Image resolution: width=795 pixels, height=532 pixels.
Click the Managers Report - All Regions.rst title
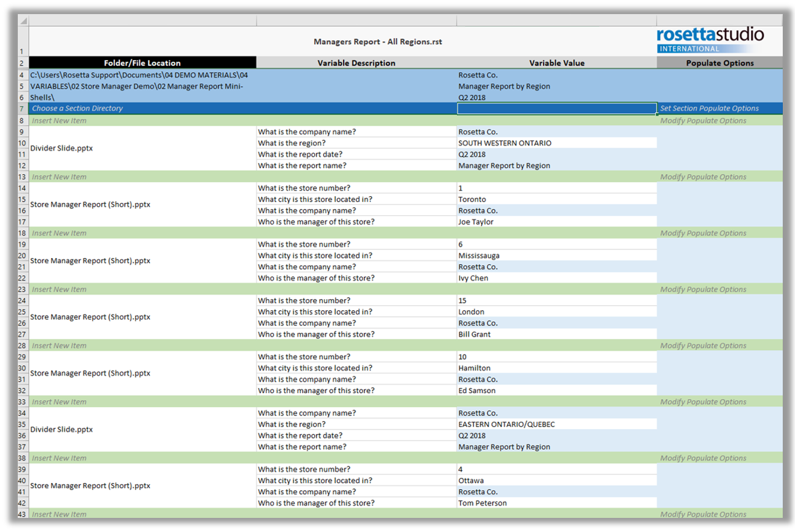[378, 42]
